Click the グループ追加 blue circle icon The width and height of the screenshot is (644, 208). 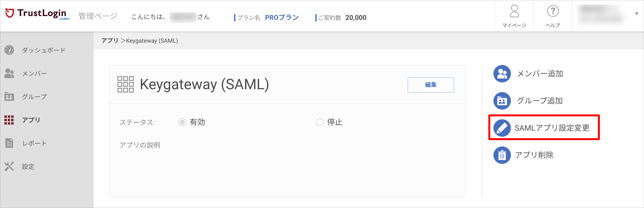(x=502, y=101)
